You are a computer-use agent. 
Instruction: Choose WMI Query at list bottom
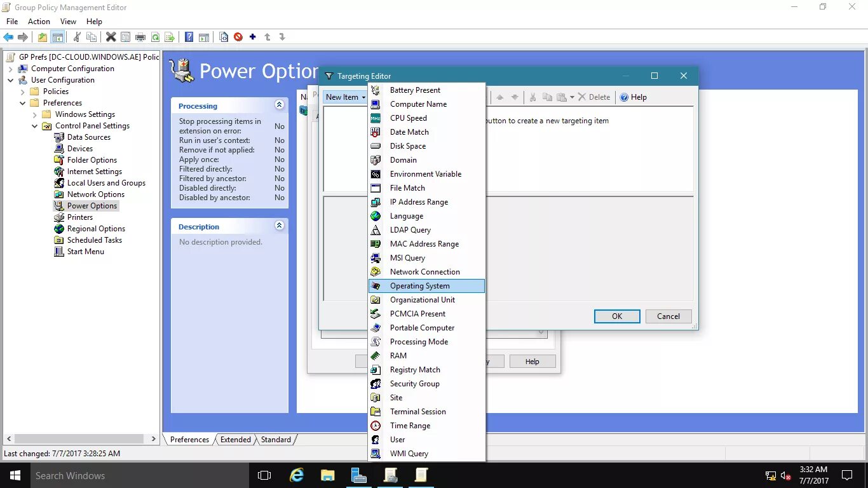coord(426,454)
